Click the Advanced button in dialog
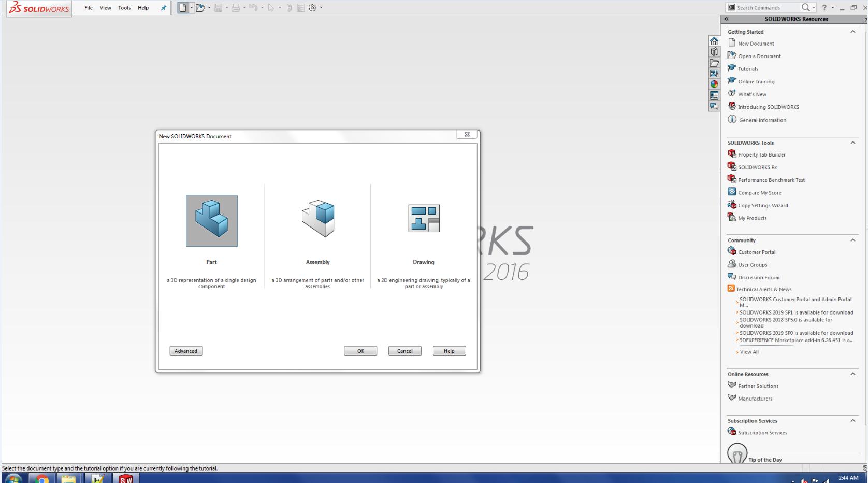This screenshot has height=483, width=868. pos(186,351)
